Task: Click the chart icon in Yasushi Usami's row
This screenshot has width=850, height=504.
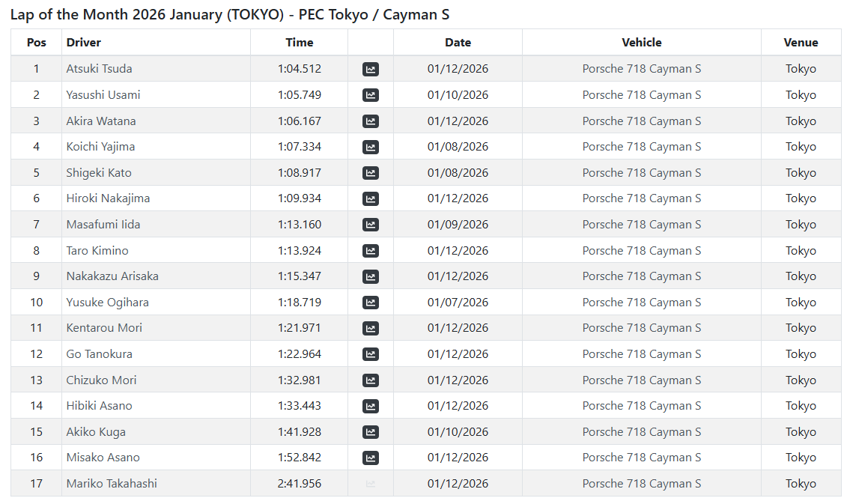Action: (370, 95)
